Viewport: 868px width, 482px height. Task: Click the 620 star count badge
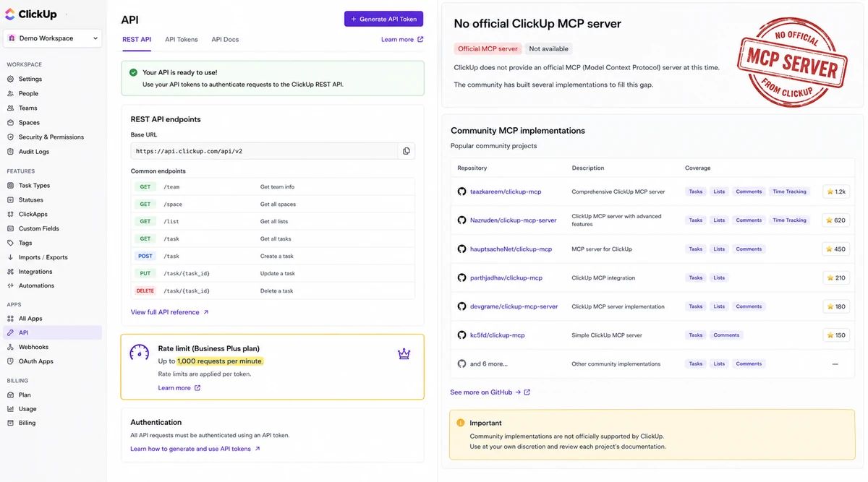click(x=835, y=220)
